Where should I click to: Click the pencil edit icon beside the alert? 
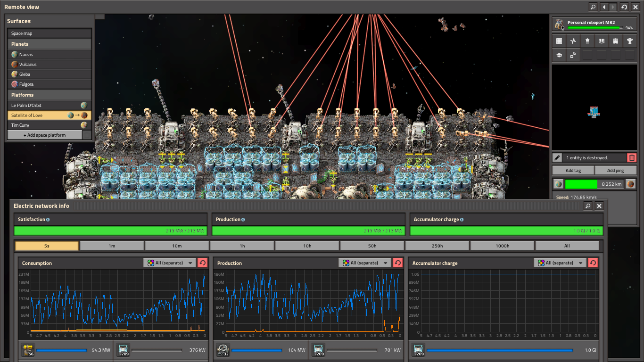tap(557, 157)
